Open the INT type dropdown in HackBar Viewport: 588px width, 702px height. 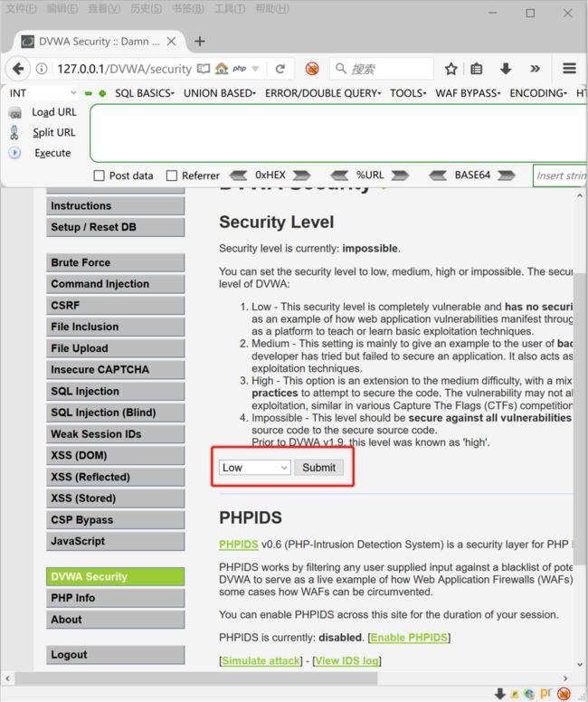[x=43, y=93]
